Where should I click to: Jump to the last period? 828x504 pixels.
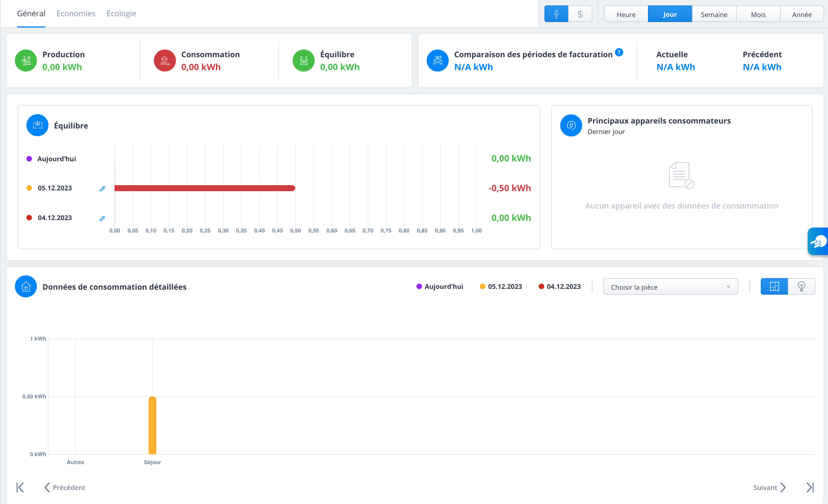point(810,487)
